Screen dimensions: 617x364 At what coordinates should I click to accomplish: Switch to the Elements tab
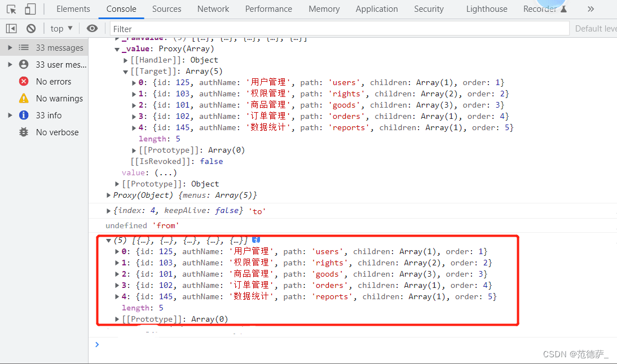click(x=73, y=9)
